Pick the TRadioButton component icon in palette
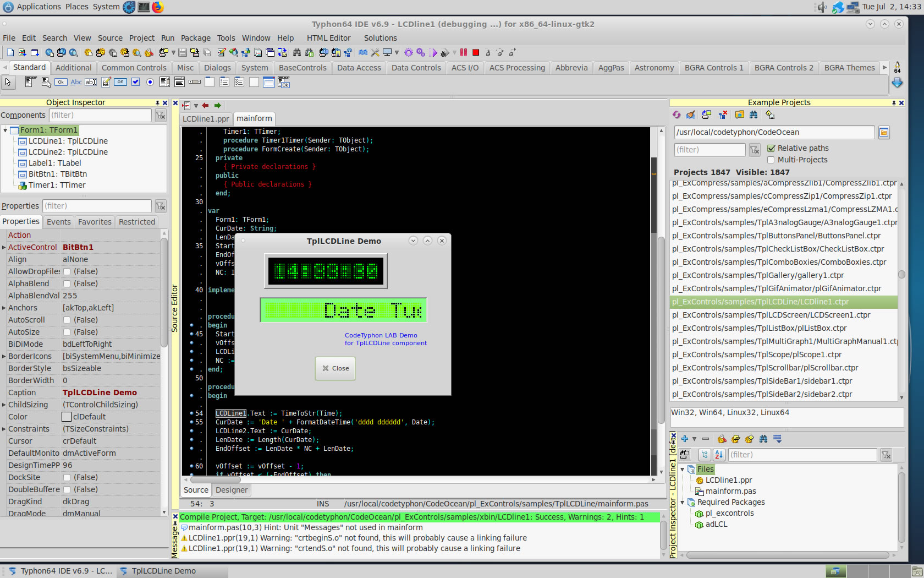 point(150,82)
